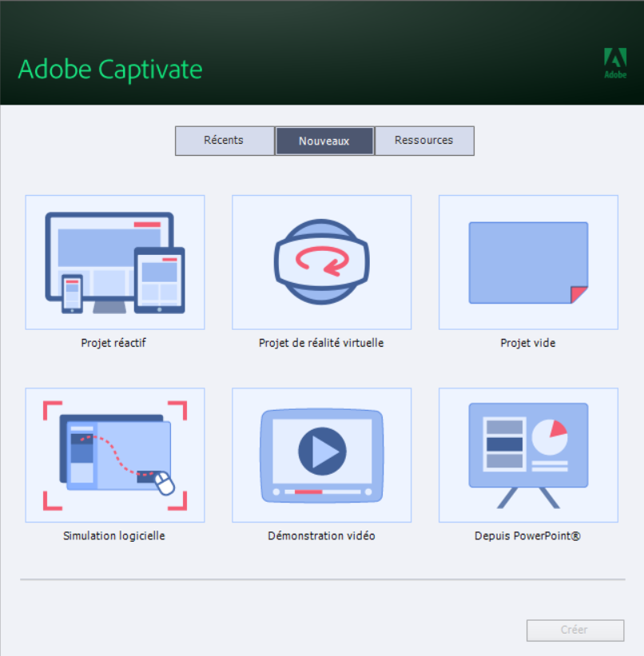Select the Projet réactif devices icon
644x656 pixels.
click(x=115, y=262)
